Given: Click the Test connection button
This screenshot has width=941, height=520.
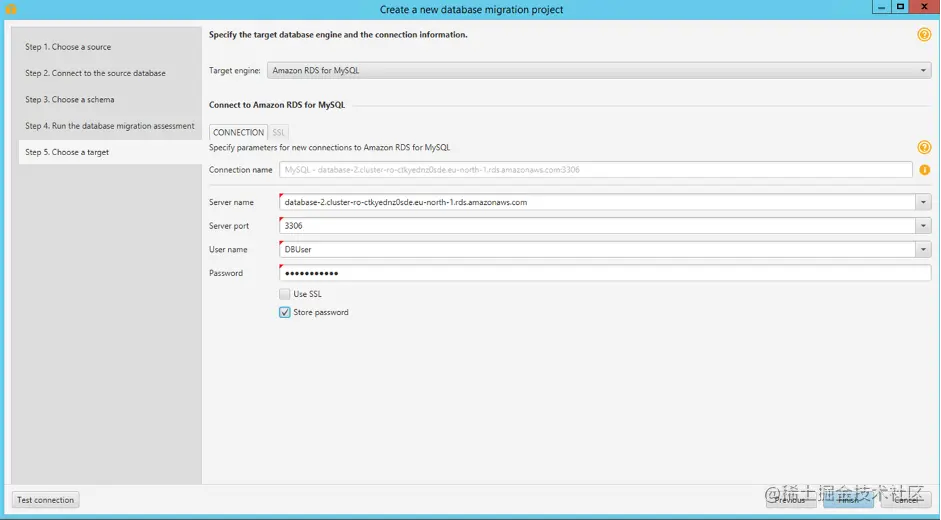Looking at the screenshot, I should (x=46, y=500).
